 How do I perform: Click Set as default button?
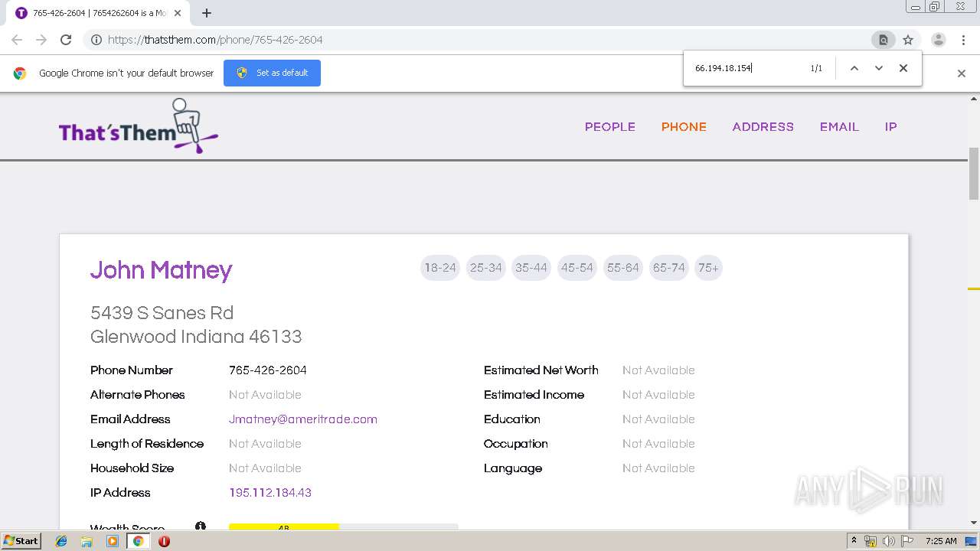pyautogui.click(x=272, y=73)
